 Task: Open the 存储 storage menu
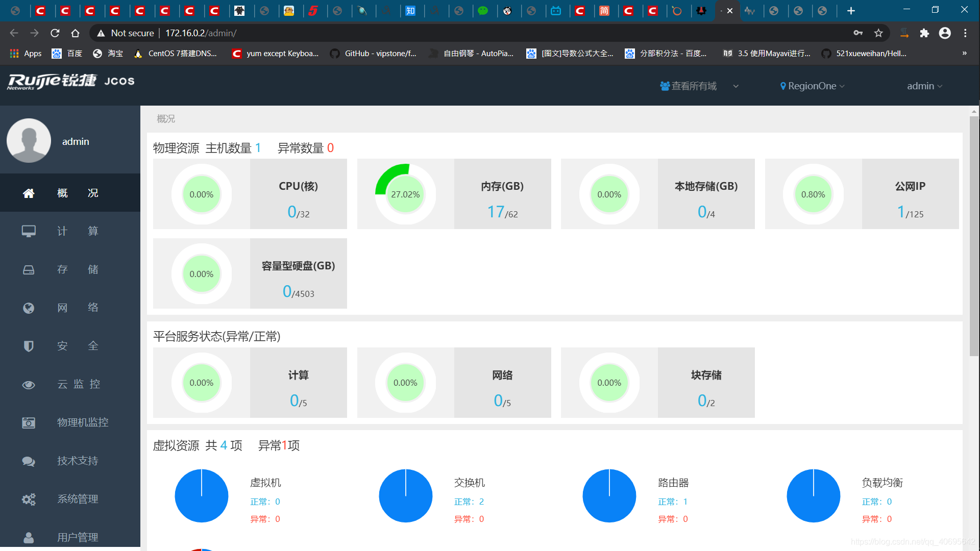click(x=70, y=269)
